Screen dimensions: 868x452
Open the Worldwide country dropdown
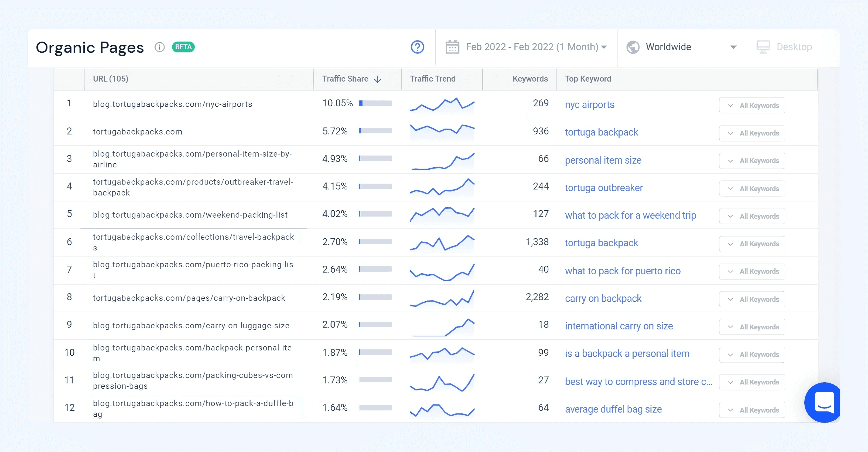coord(733,47)
